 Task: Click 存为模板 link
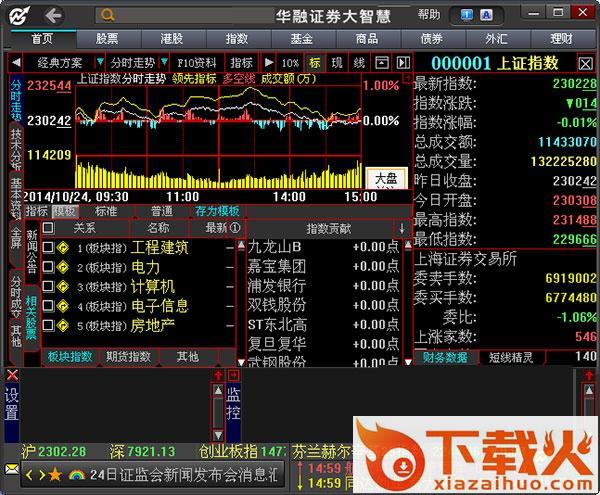coord(217,211)
